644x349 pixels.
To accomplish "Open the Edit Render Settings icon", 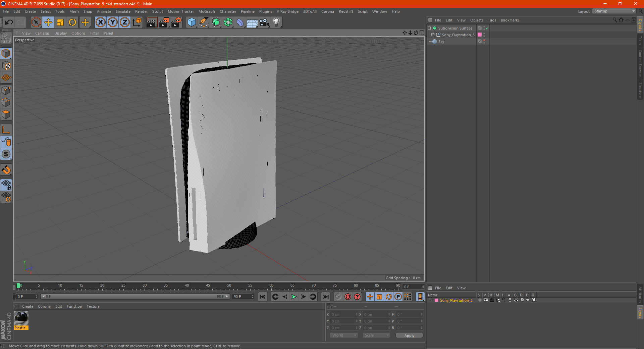I will tap(176, 22).
